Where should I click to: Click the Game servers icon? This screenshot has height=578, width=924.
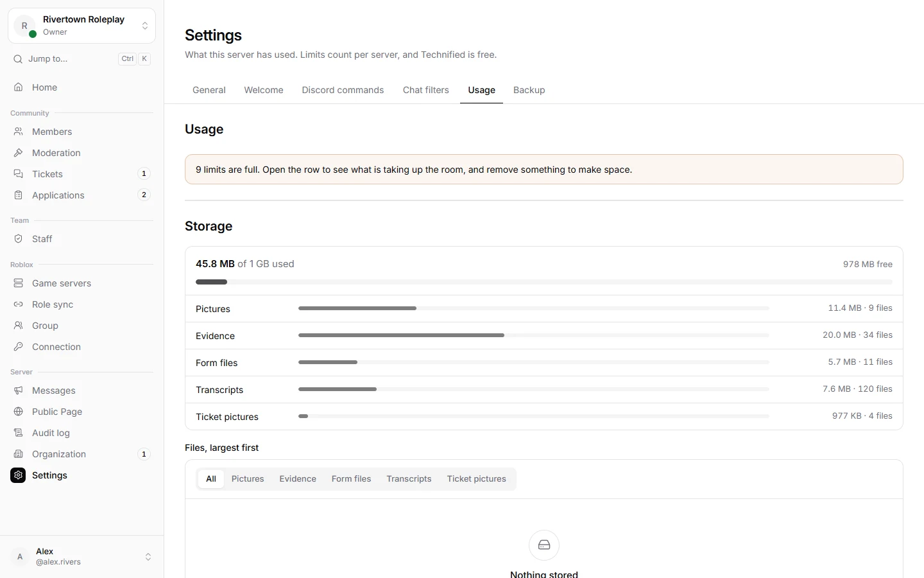click(19, 283)
